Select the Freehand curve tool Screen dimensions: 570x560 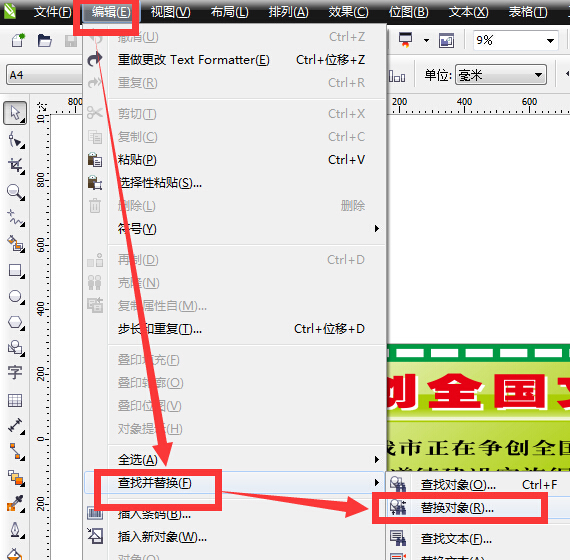pos(15,218)
